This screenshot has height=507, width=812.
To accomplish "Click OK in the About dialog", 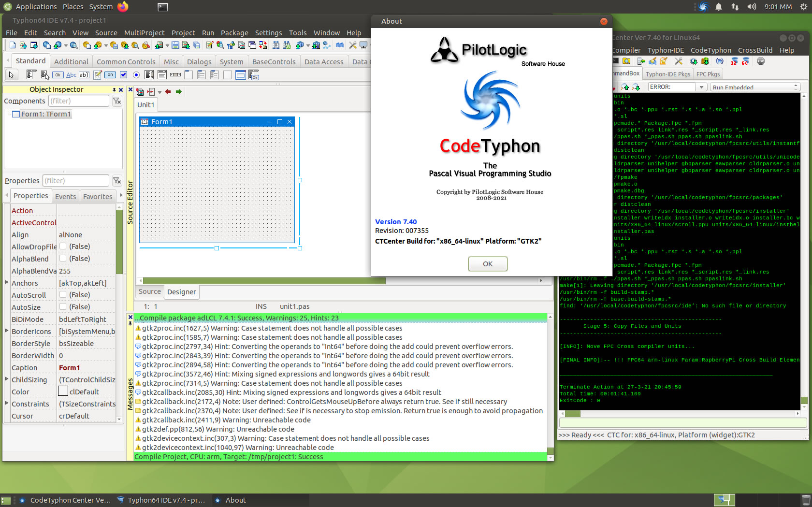I will tap(488, 264).
